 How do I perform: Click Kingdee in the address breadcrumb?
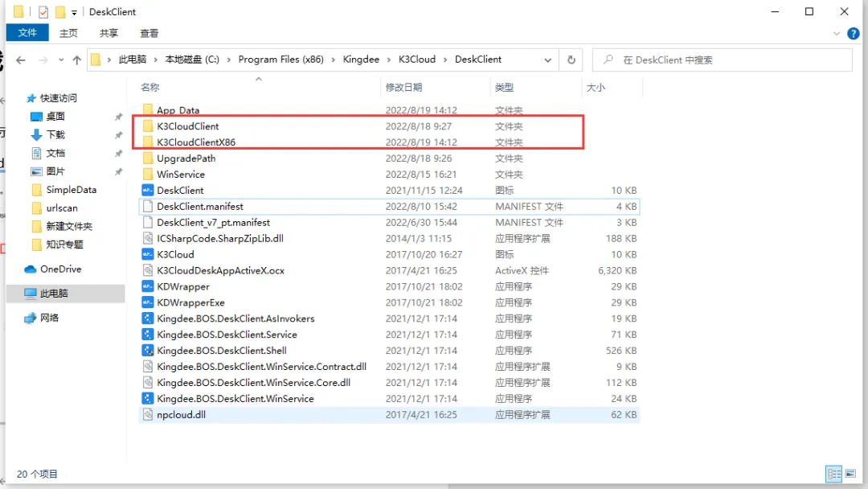(361, 60)
